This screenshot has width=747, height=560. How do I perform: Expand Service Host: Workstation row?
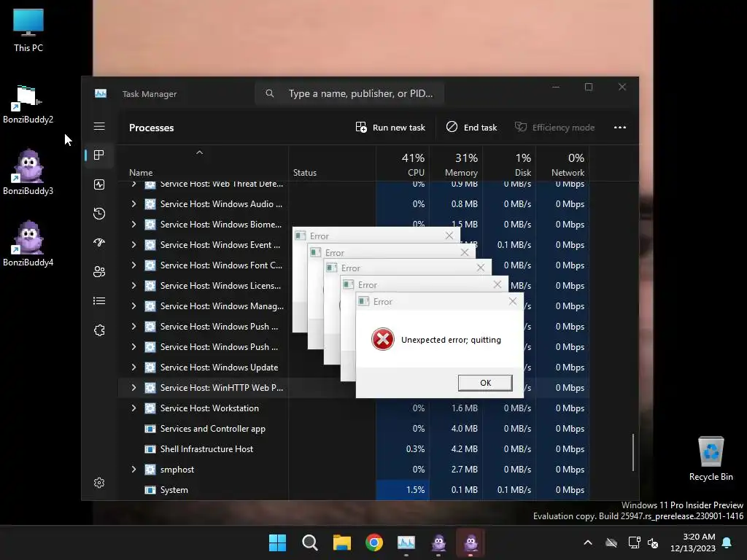pyautogui.click(x=134, y=408)
